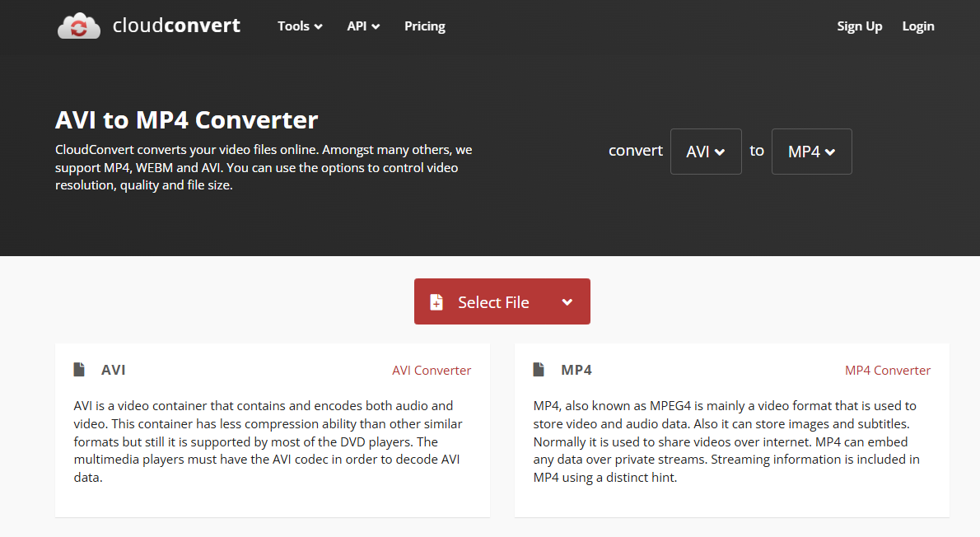Click the file-plus icon inside Select File button
Screen dimensions: 980x537
(436, 301)
